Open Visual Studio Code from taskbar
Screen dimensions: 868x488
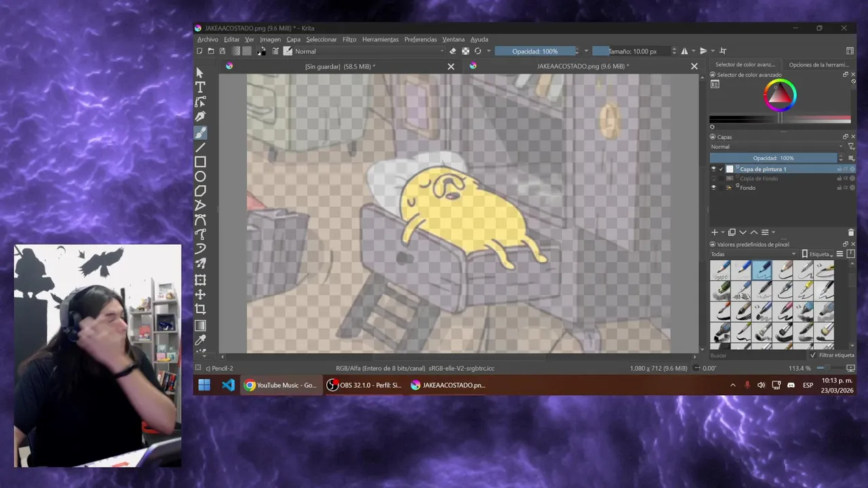point(228,385)
